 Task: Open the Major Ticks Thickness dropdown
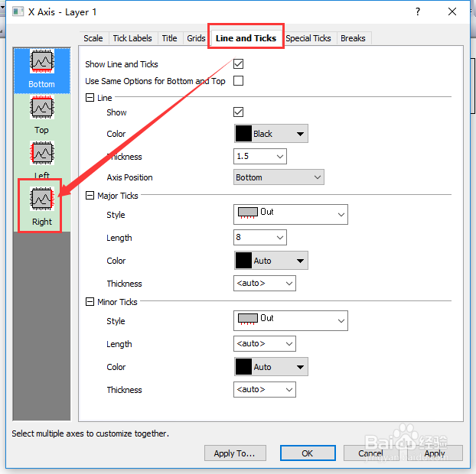pyautogui.click(x=265, y=283)
